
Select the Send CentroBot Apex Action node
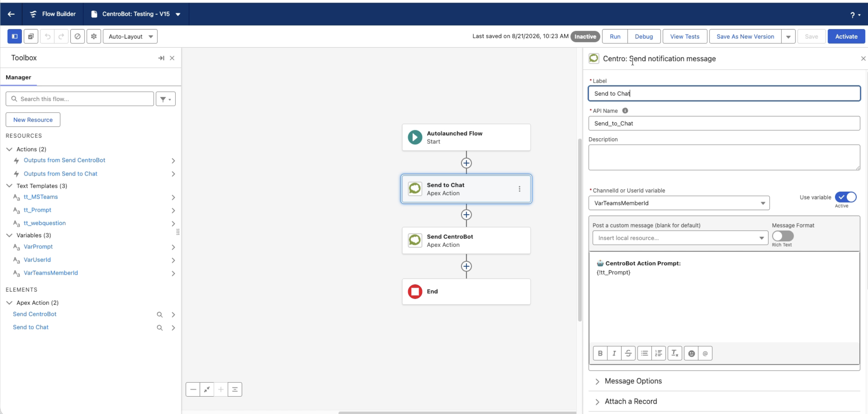coord(466,240)
